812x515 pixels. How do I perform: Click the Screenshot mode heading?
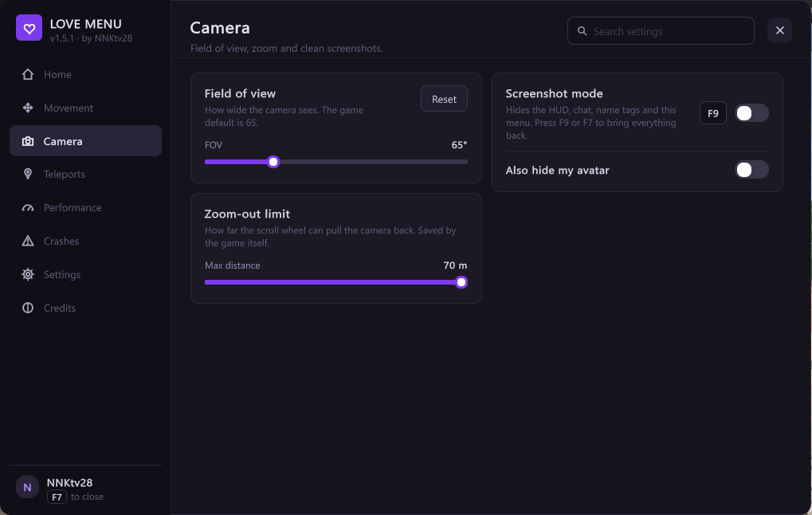click(554, 94)
